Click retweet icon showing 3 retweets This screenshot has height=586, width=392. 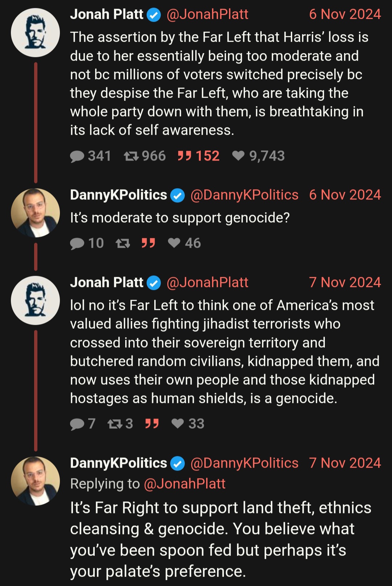click(115, 424)
